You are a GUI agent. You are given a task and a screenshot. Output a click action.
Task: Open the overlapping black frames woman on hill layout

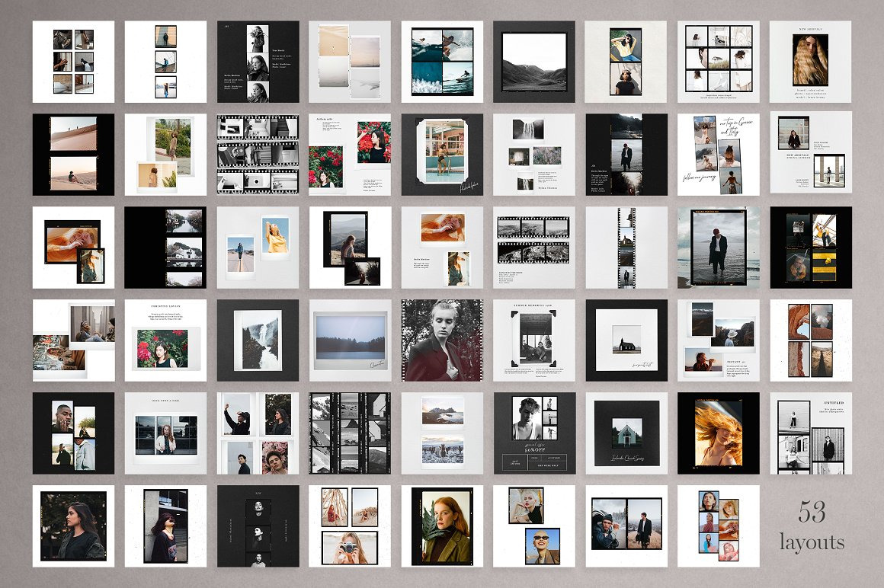pos(350,248)
